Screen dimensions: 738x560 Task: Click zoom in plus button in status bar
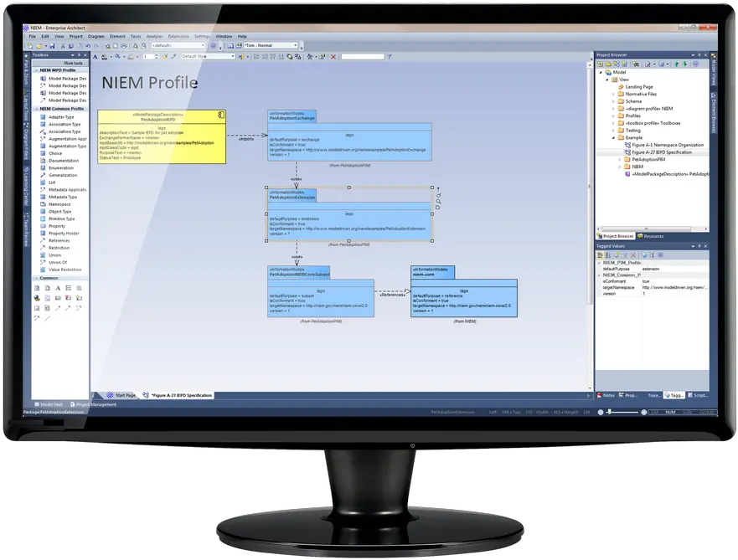(x=644, y=413)
